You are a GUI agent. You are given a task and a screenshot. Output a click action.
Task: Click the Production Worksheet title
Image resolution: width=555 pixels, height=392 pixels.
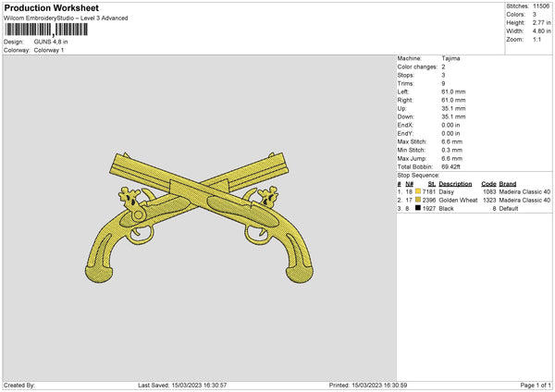click(x=51, y=7)
